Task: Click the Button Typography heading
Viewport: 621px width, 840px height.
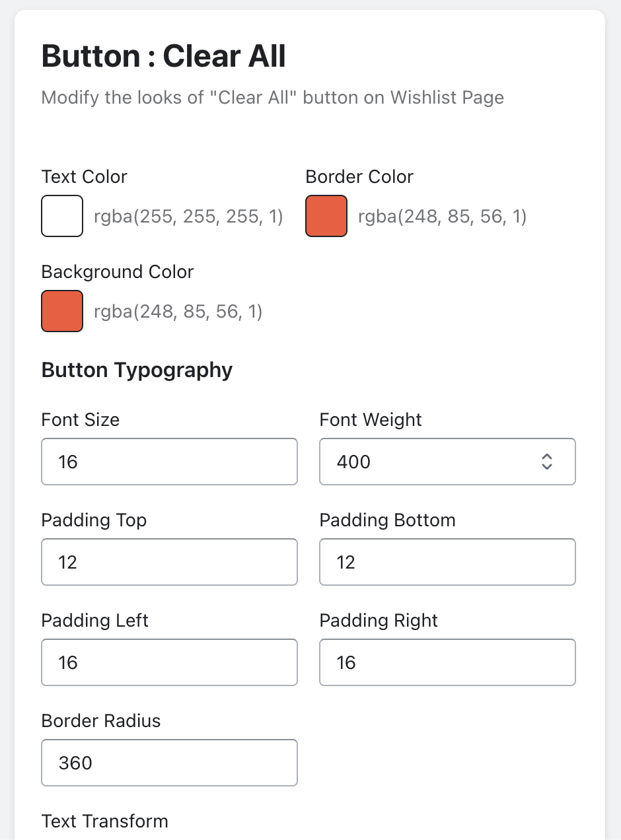Action: coord(137,370)
